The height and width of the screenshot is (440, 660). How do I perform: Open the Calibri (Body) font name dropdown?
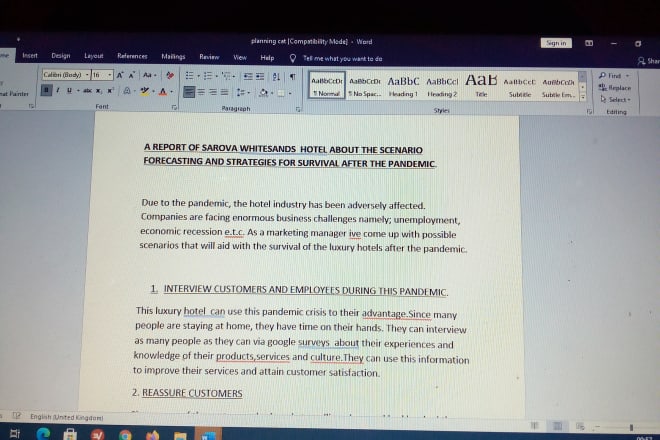pos(87,75)
